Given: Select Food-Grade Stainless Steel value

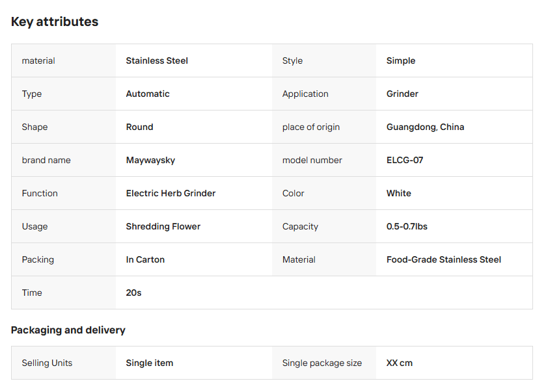Looking at the screenshot, I should point(444,259).
